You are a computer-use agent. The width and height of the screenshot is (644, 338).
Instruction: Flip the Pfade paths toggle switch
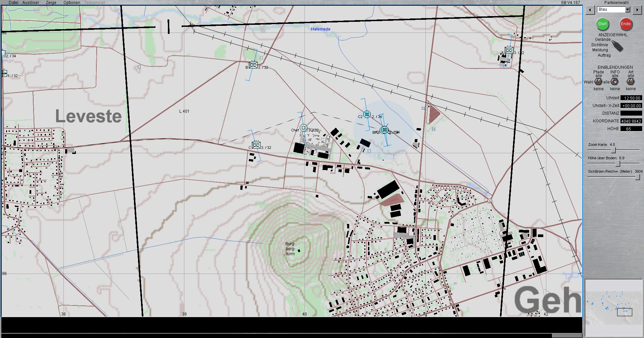[x=598, y=81]
